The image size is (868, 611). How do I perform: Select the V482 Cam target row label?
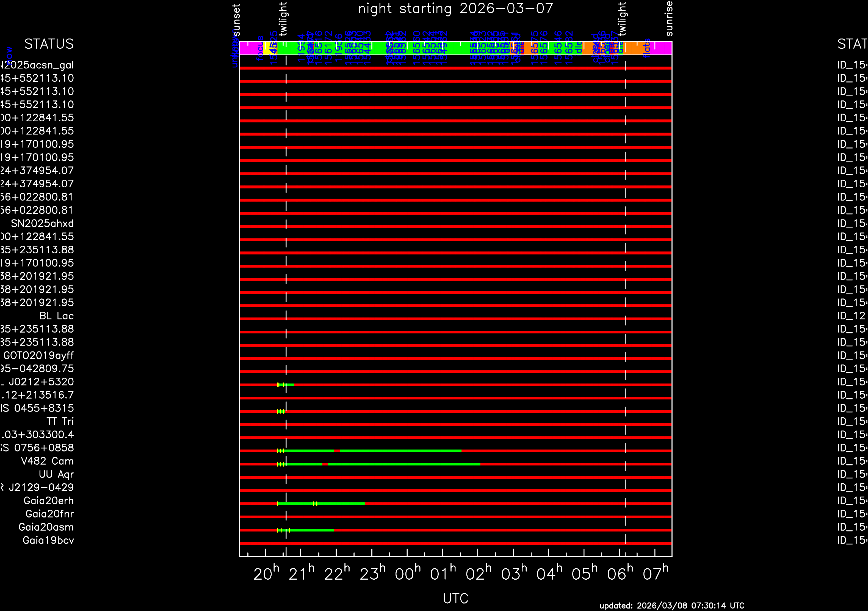(47, 461)
